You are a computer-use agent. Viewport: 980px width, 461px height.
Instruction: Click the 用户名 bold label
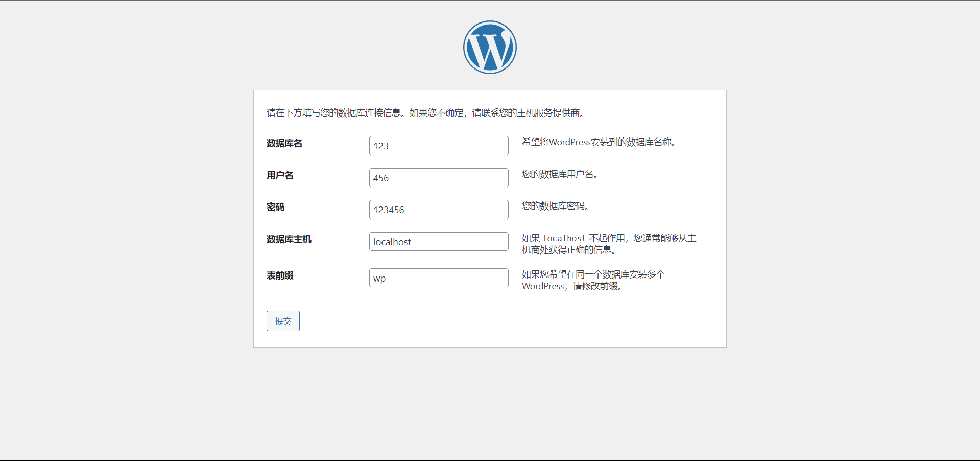coord(280,175)
